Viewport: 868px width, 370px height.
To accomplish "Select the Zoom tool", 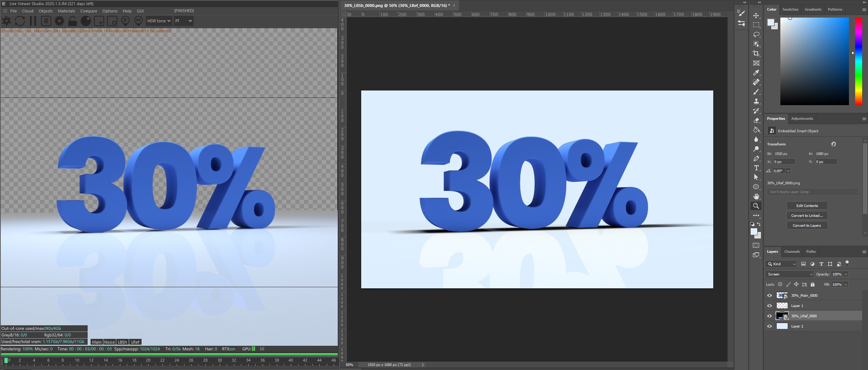I will [x=756, y=206].
